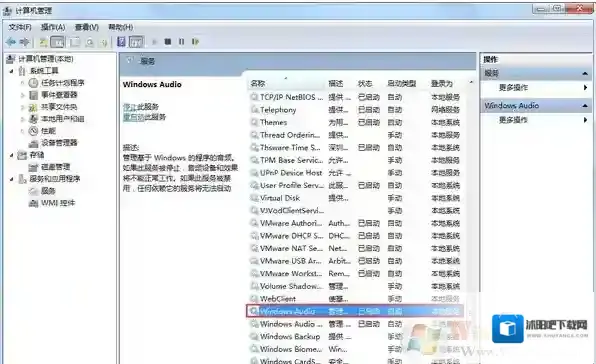This screenshot has width=596, height=364.
Task: Select the VMware DHCP Service row
Action: (x=355, y=236)
